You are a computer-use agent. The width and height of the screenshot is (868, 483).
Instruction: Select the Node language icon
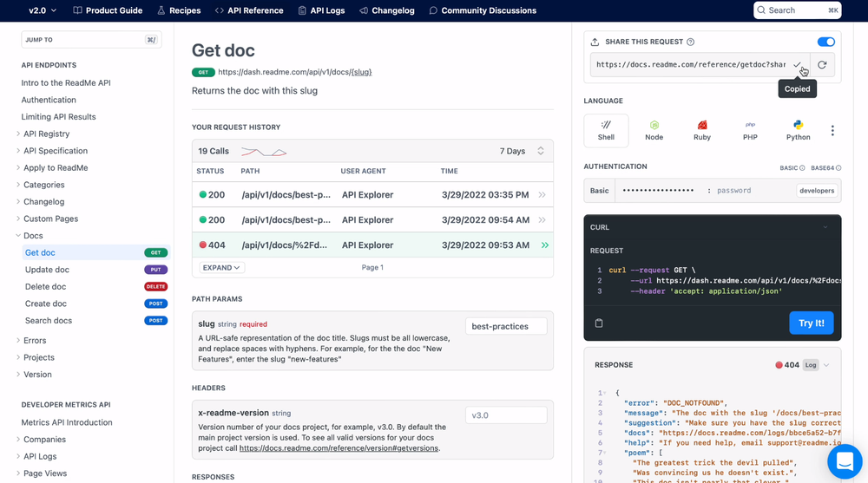tap(654, 130)
